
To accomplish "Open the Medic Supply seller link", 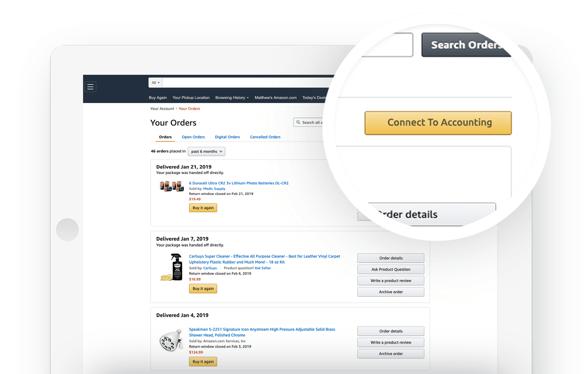I will click(214, 188).
